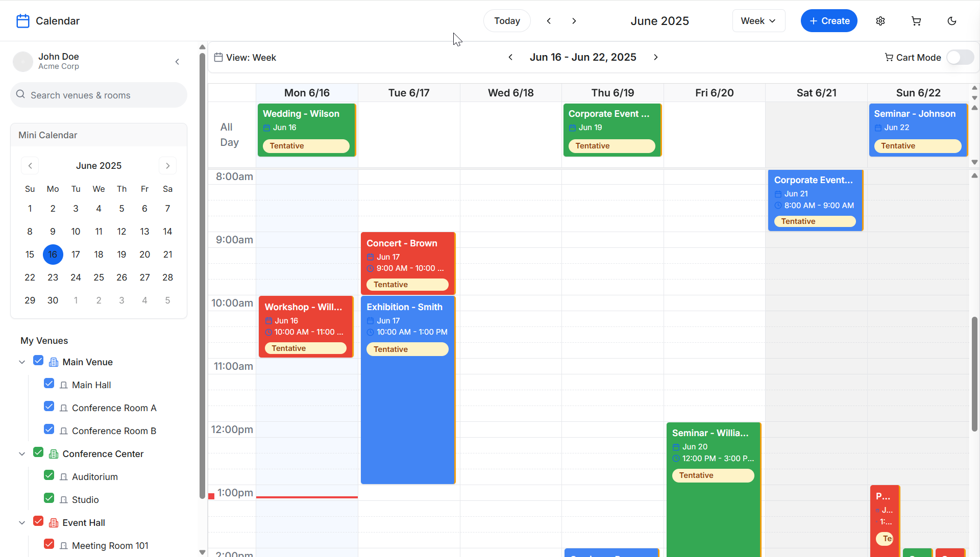Image resolution: width=980 pixels, height=557 pixels.
Task: Select the Thu 6/19 column header
Action: coord(612,93)
